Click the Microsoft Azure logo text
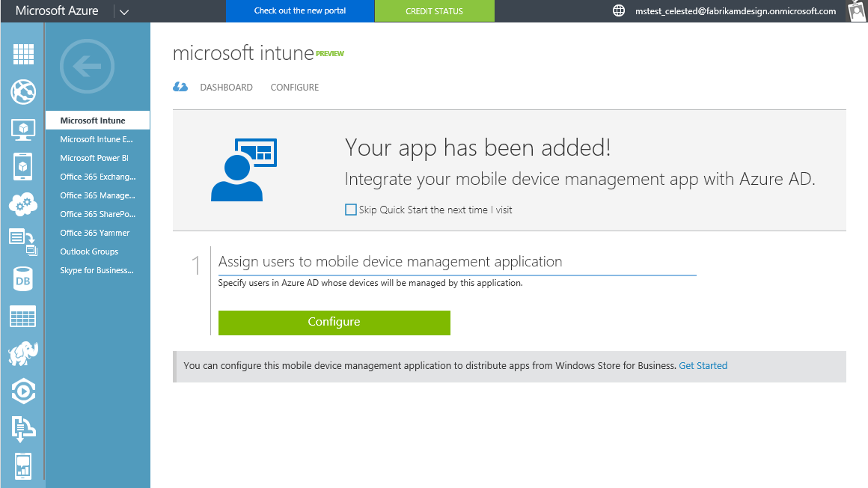This screenshot has width=868, height=488. (x=57, y=10)
